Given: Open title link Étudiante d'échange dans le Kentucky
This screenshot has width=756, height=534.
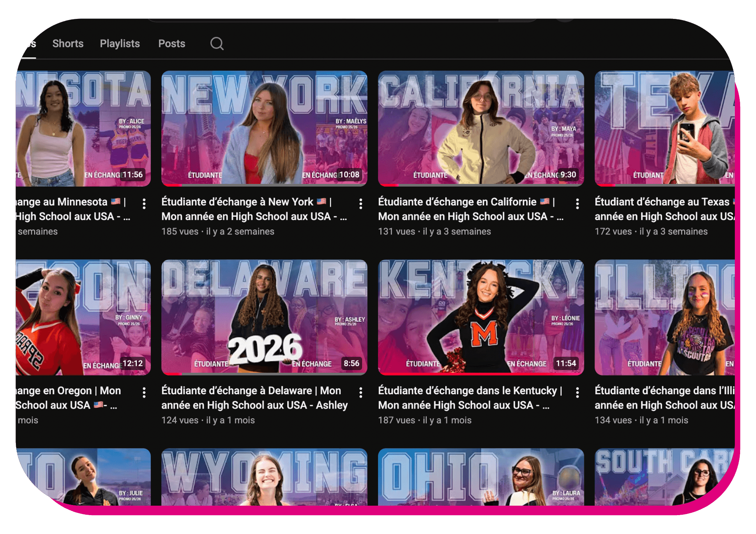Looking at the screenshot, I should click(x=470, y=398).
